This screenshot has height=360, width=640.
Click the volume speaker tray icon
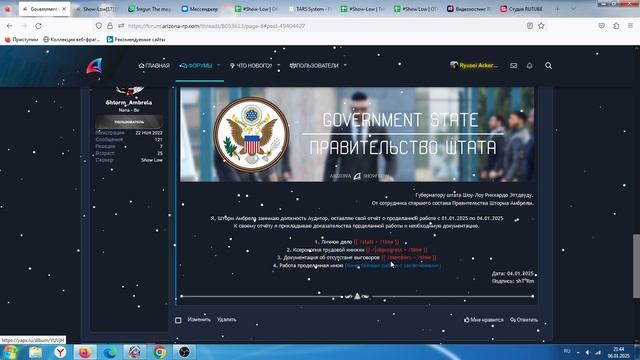[x=588, y=352]
